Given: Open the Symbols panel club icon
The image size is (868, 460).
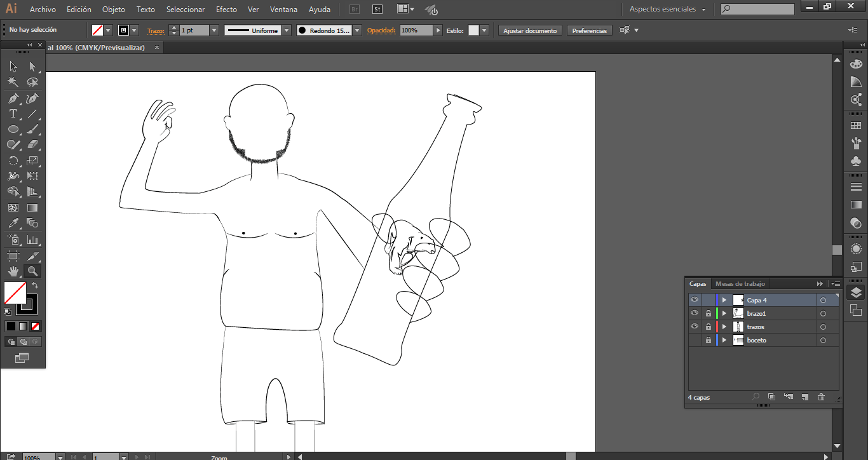Looking at the screenshot, I should (856, 161).
